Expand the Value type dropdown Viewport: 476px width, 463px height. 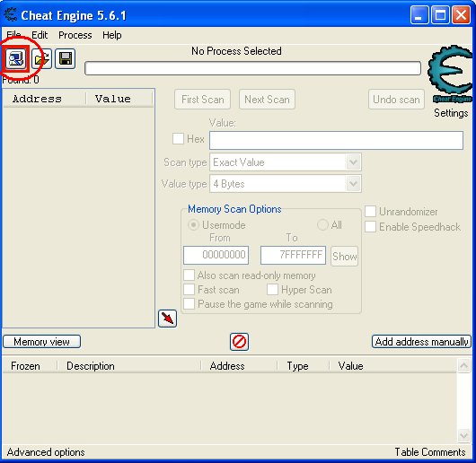tap(353, 184)
